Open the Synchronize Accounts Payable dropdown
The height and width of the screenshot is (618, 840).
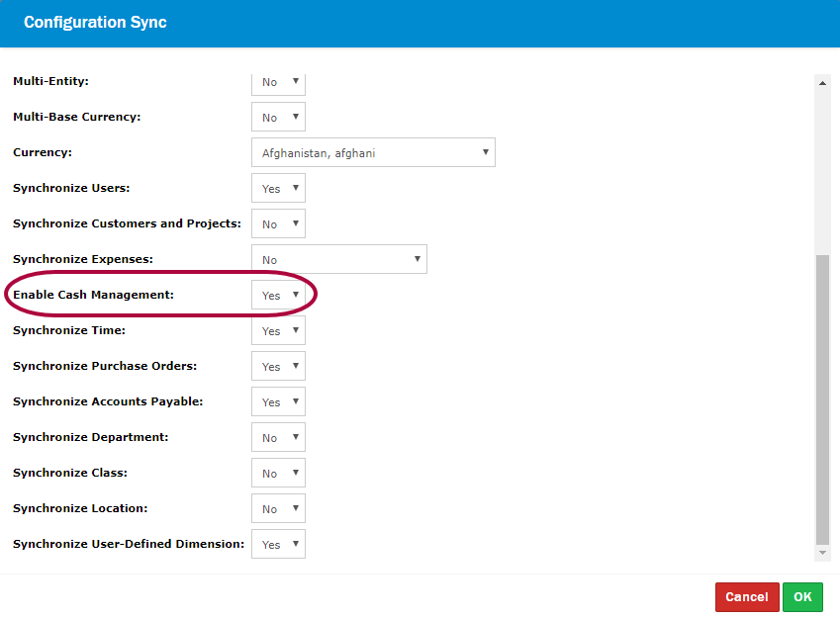pos(278,402)
